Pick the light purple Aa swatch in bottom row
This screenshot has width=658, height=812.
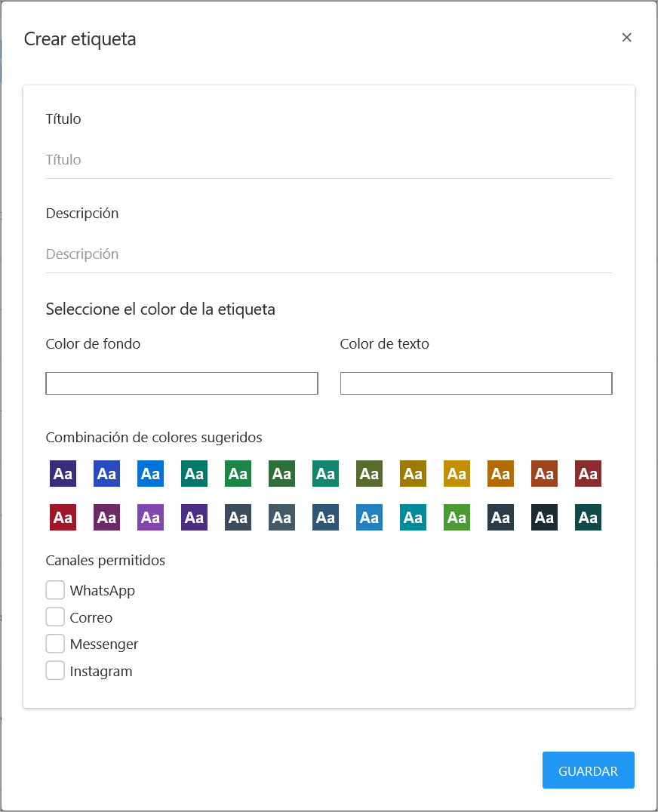point(150,517)
